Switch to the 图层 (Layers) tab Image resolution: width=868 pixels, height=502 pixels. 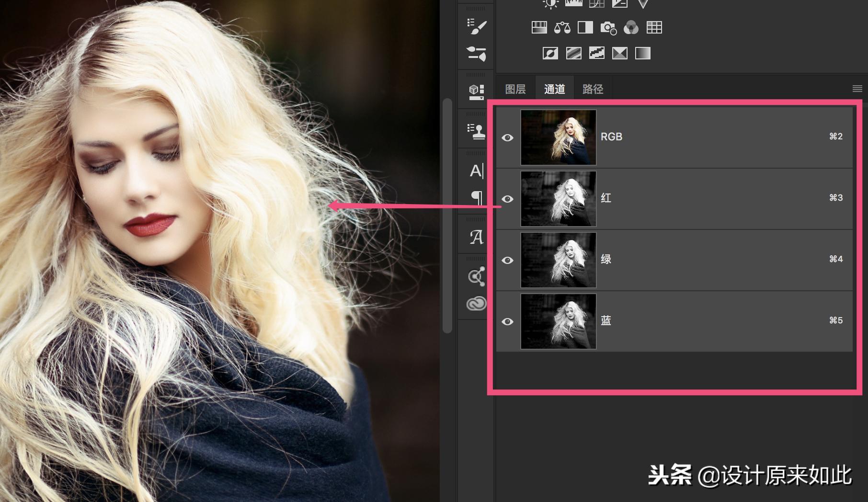(x=515, y=89)
